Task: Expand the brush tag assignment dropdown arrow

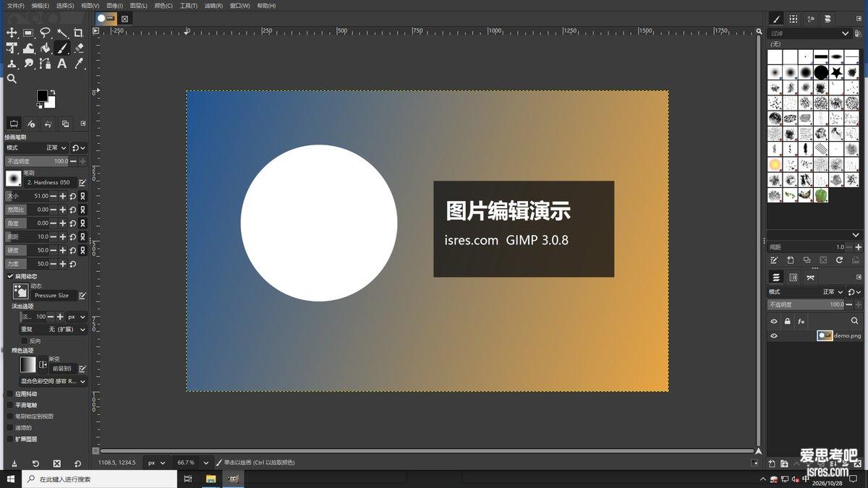Action: click(856, 235)
